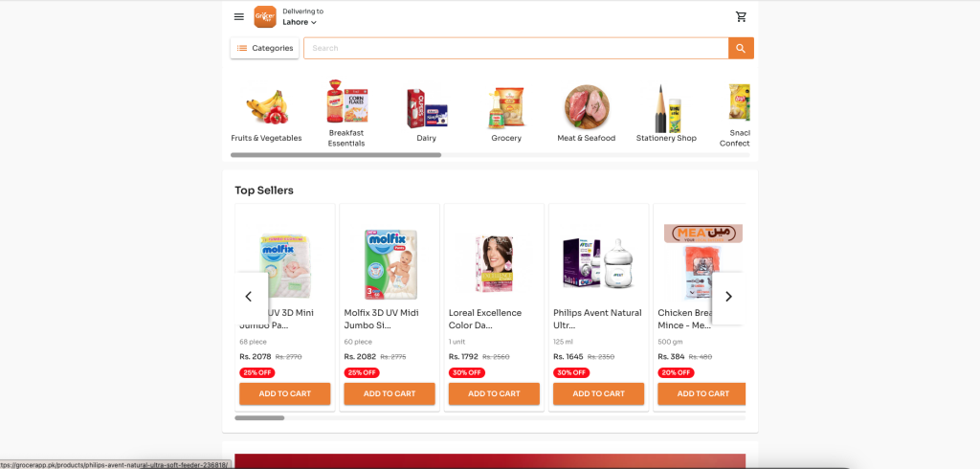Add Molfix 3D UV Midi Jumbo to cart

(390, 394)
